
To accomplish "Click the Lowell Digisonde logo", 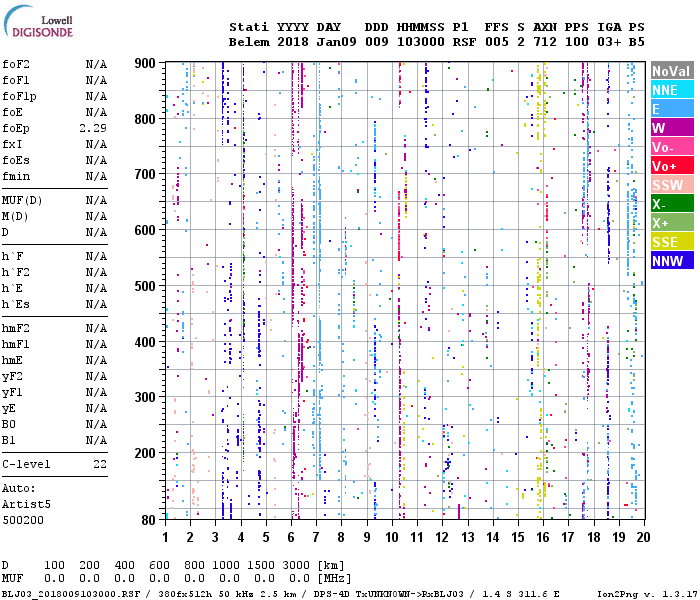I will 38,22.
